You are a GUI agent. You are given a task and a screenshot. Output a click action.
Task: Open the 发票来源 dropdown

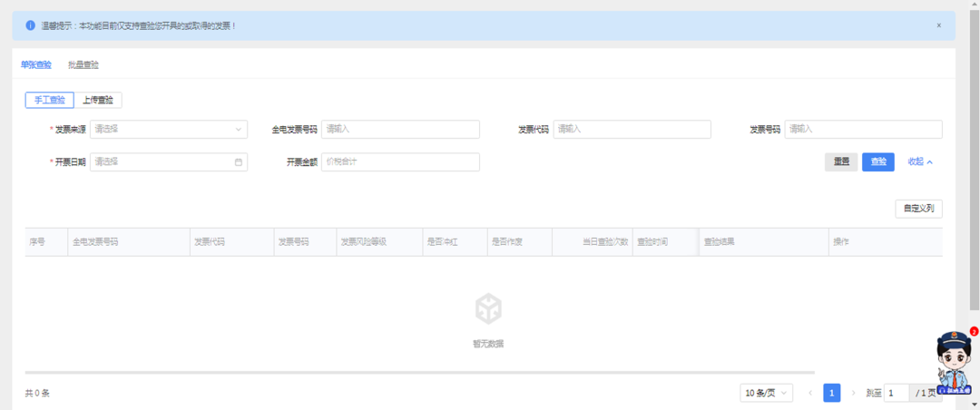(x=169, y=130)
